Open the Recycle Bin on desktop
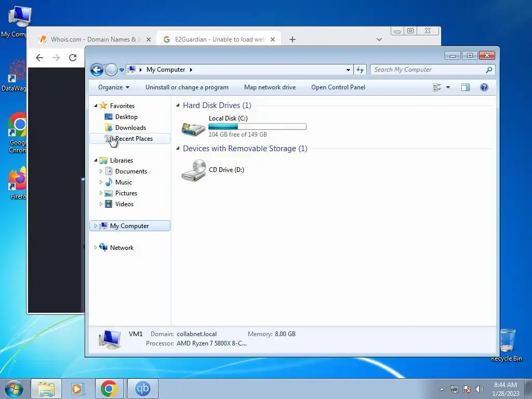 click(x=507, y=345)
